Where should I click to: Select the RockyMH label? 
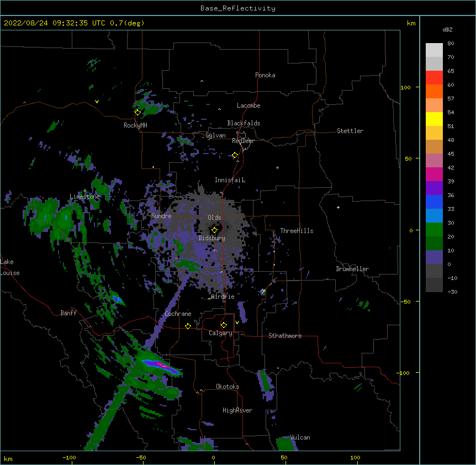[135, 125]
